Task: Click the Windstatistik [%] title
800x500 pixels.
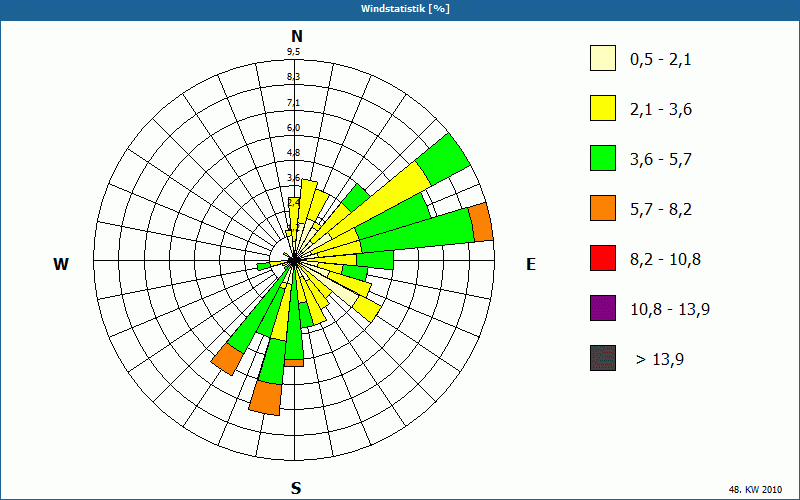Action: tap(405, 9)
